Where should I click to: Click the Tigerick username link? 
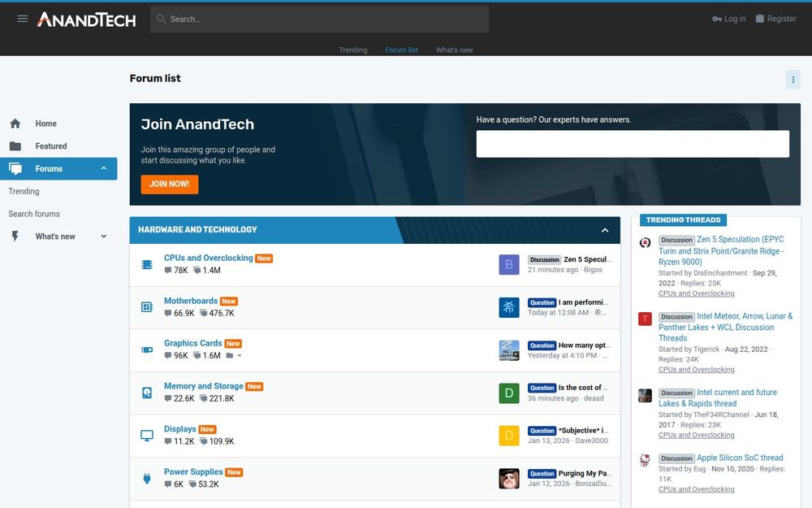point(706,350)
